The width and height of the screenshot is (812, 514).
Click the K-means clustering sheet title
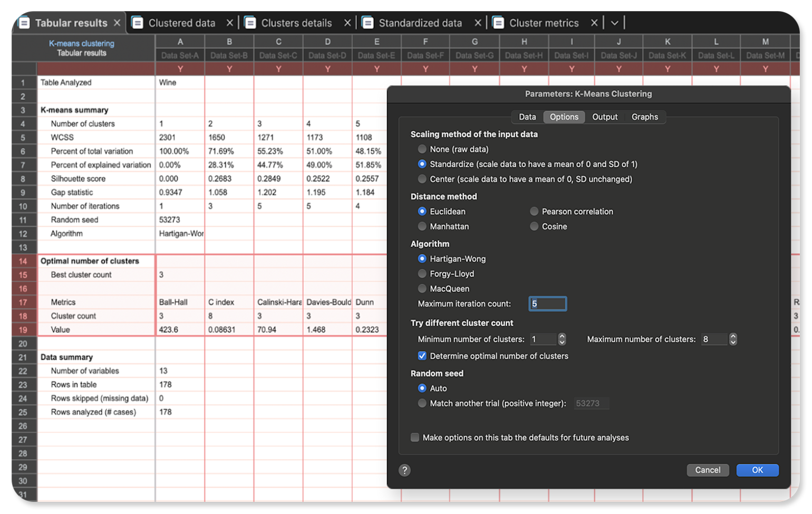coord(82,43)
